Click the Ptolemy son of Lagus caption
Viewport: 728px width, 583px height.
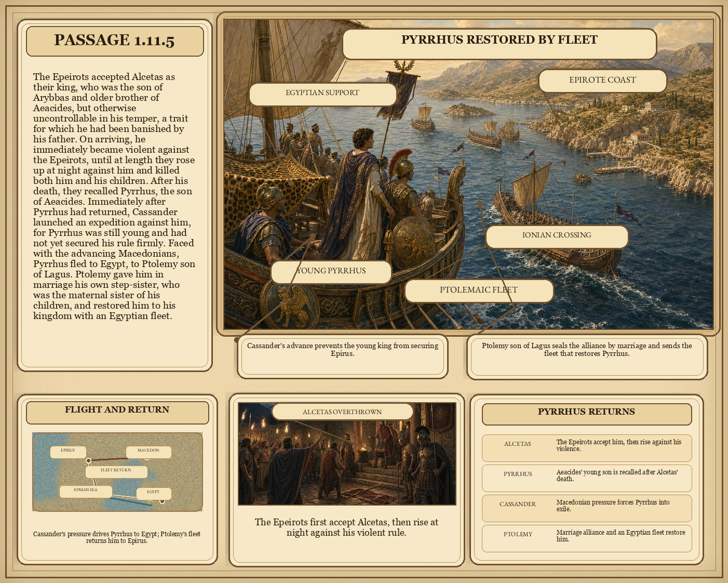[x=587, y=356]
